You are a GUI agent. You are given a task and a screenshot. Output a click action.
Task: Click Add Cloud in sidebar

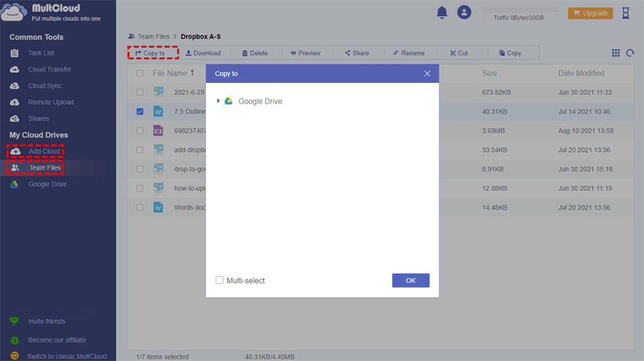tap(44, 151)
